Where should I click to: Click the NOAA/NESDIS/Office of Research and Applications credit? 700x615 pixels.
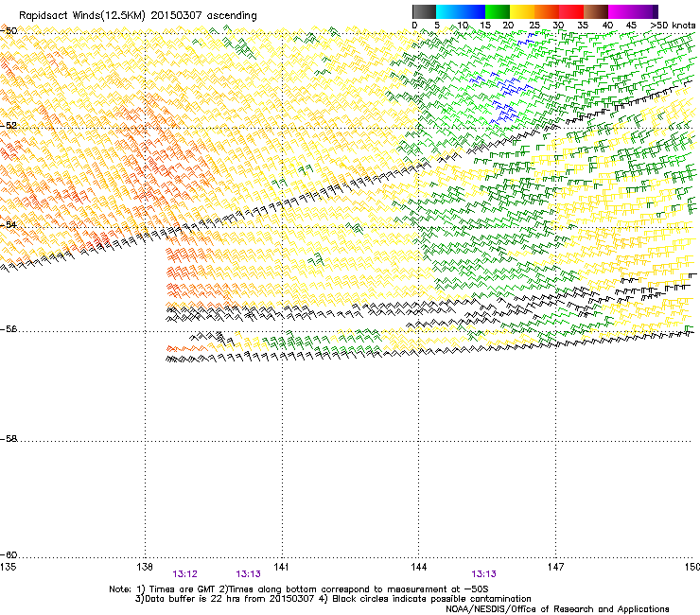tap(557, 609)
